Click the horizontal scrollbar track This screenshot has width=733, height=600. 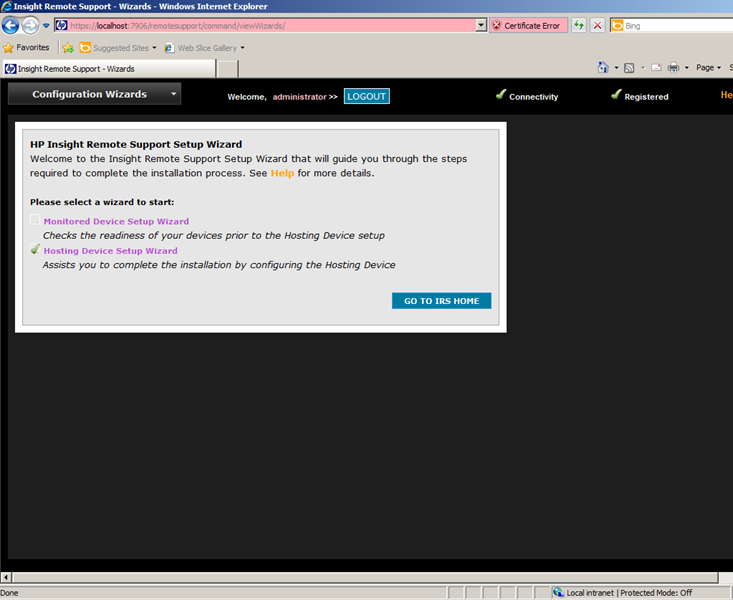point(365,578)
